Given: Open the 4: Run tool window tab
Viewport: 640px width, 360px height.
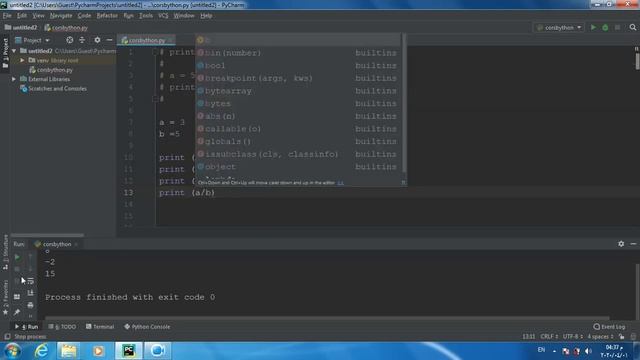Looking at the screenshot, I should coord(27,327).
